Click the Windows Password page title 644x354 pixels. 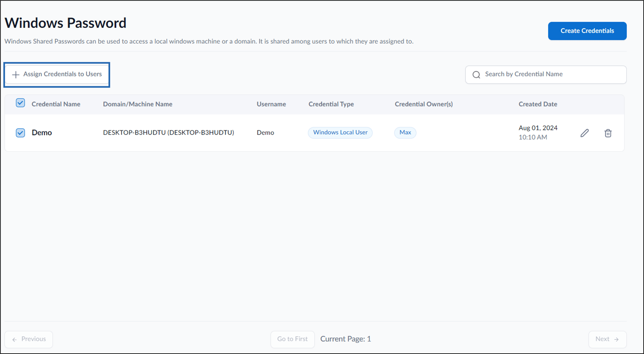coord(65,23)
